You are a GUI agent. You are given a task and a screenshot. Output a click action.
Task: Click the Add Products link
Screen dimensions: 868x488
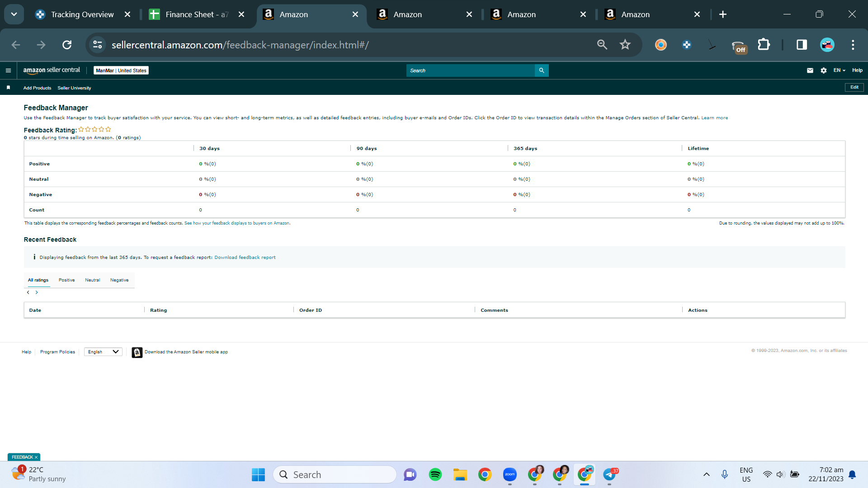click(38, 88)
